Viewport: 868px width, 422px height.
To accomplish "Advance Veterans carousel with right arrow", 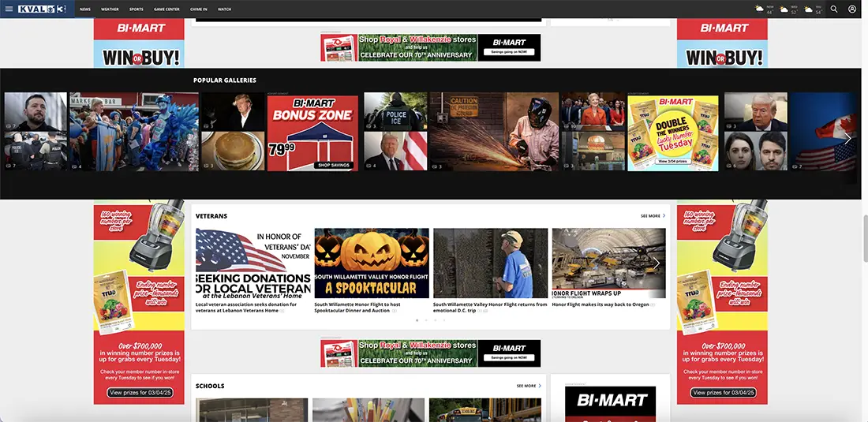I will click(x=657, y=263).
